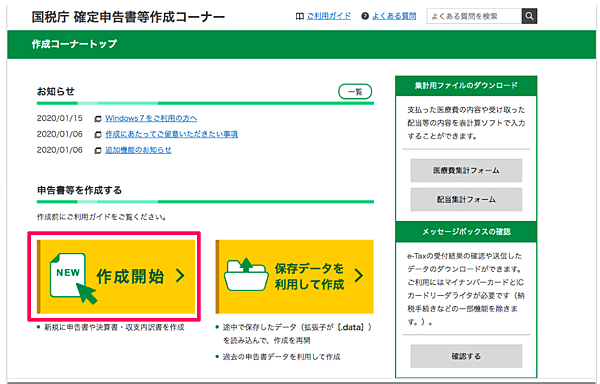Click the お知らせ section heading
Viewport: 600px width, 384px height.
pyautogui.click(x=55, y=91)
